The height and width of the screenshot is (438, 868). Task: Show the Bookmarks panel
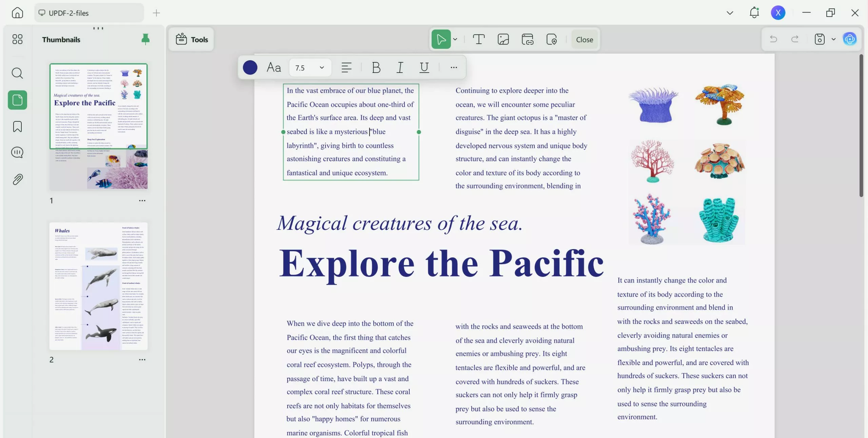[17, 126]
